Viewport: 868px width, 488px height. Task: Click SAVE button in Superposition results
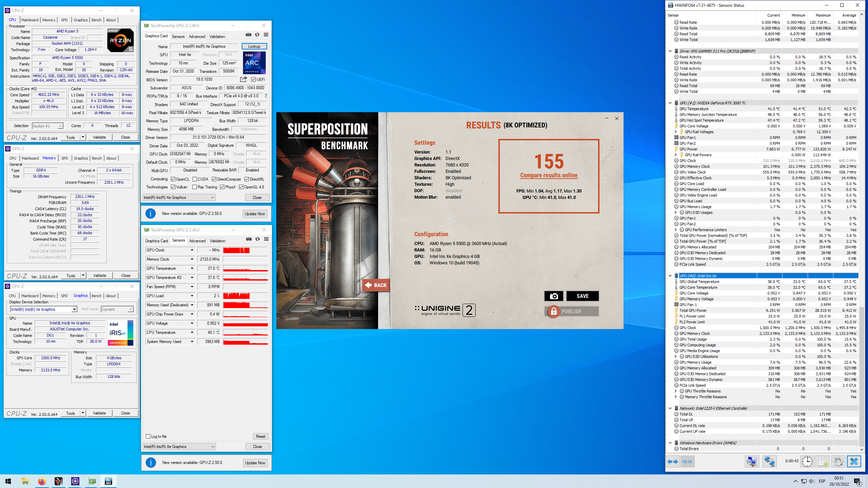(x=583, y=296)
